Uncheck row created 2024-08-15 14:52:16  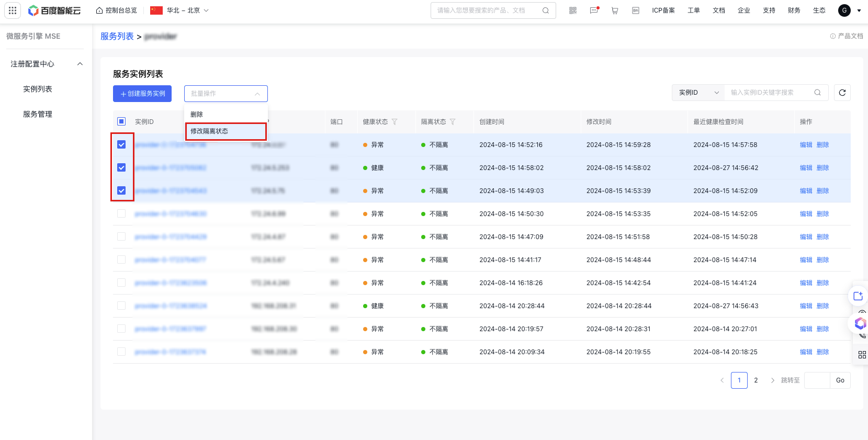[121, 144]
